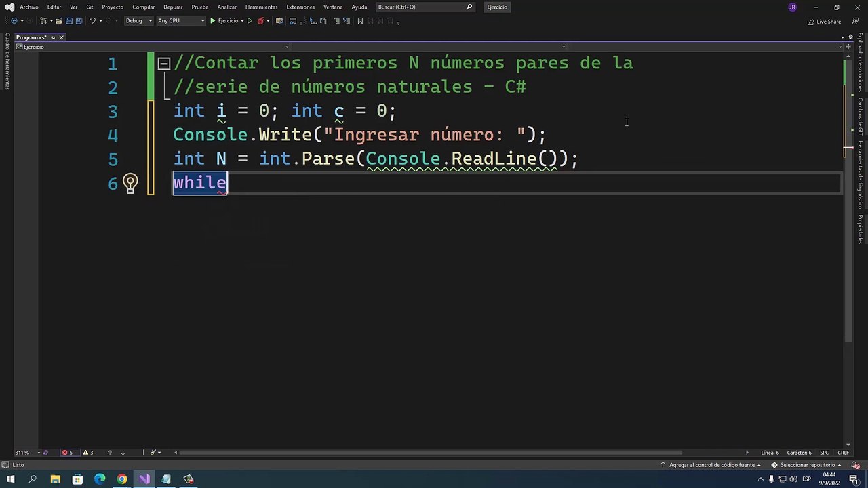Open Google Chrome from the taskbar
This screenshot has width=868, height=488.
click(122, 479)
